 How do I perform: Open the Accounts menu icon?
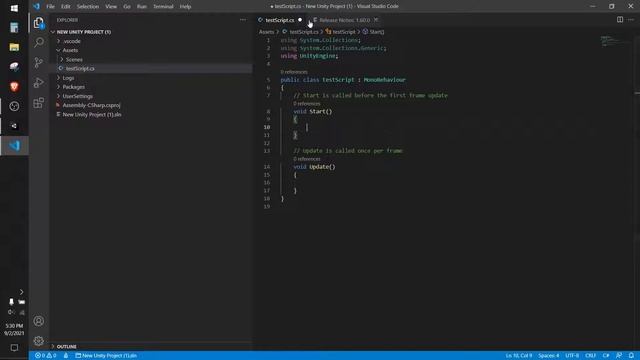[x=39, y=321]
